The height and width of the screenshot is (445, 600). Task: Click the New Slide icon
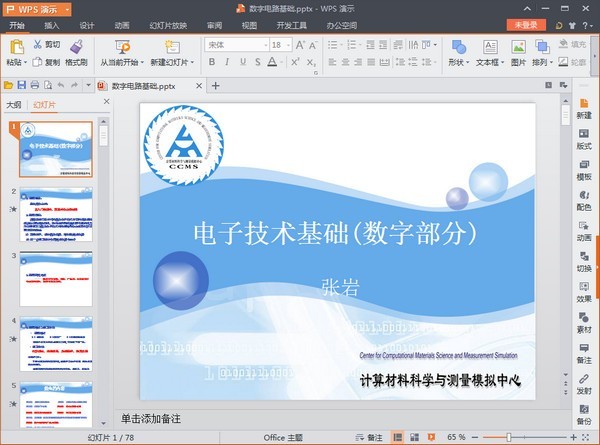[172, 47]
